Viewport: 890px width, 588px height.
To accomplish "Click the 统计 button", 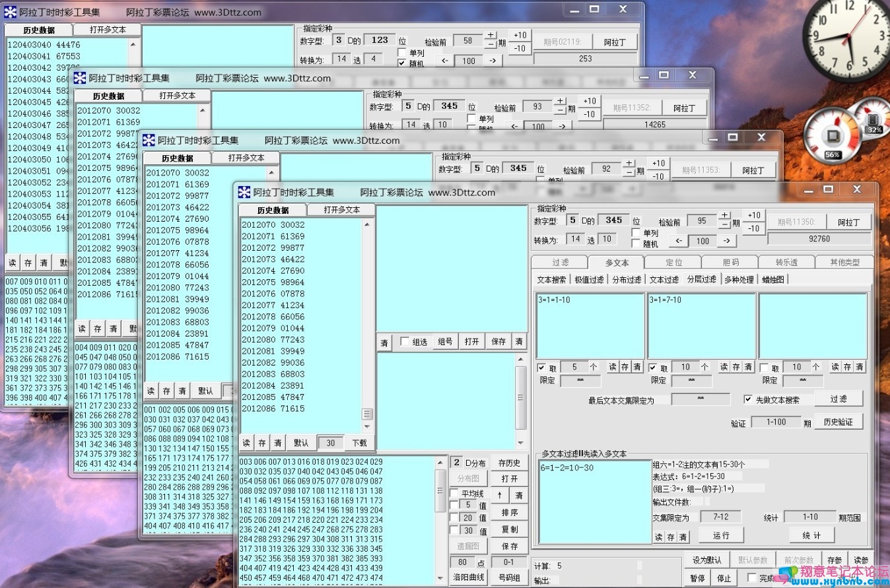I will pyautogui.click(x=812, y=535).
